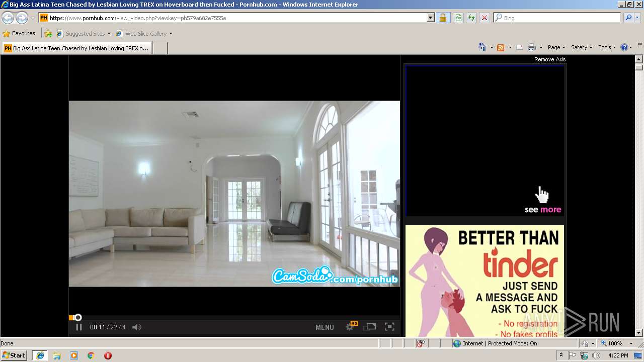Click the scrollbar up arrow

pyautogui.click(x=639, y=59)
